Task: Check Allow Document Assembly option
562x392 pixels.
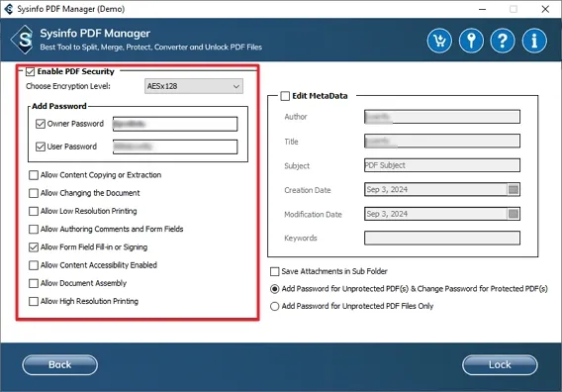Action: (34, 283)
